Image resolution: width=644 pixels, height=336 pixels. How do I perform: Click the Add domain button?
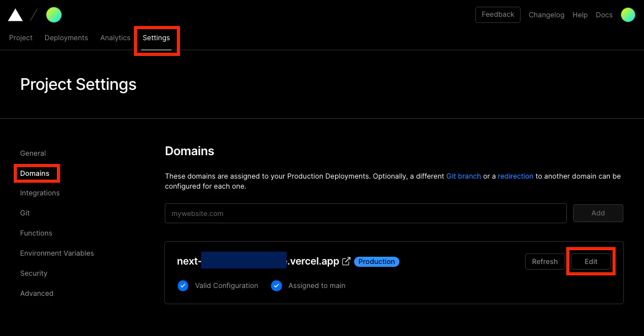coord(598,213)
